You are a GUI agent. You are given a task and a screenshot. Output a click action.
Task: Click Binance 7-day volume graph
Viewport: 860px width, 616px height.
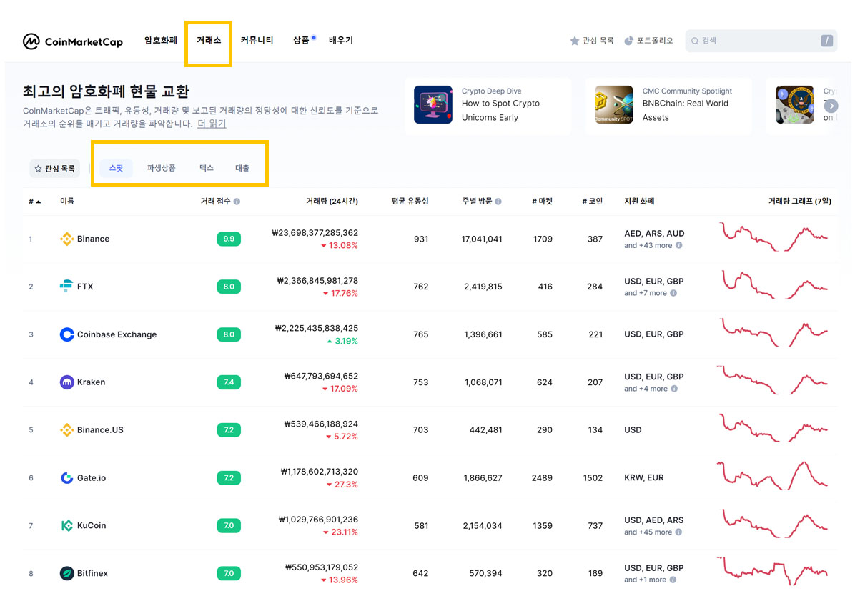click(x=773, y=237)
